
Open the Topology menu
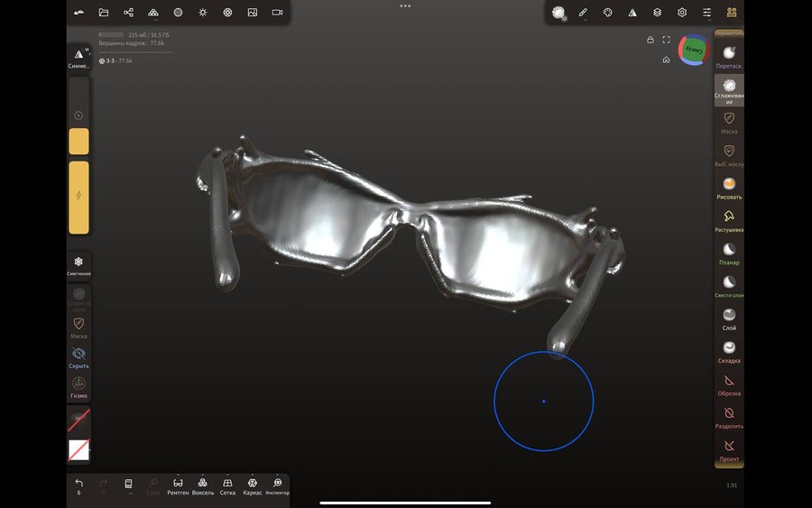point(153,13)
